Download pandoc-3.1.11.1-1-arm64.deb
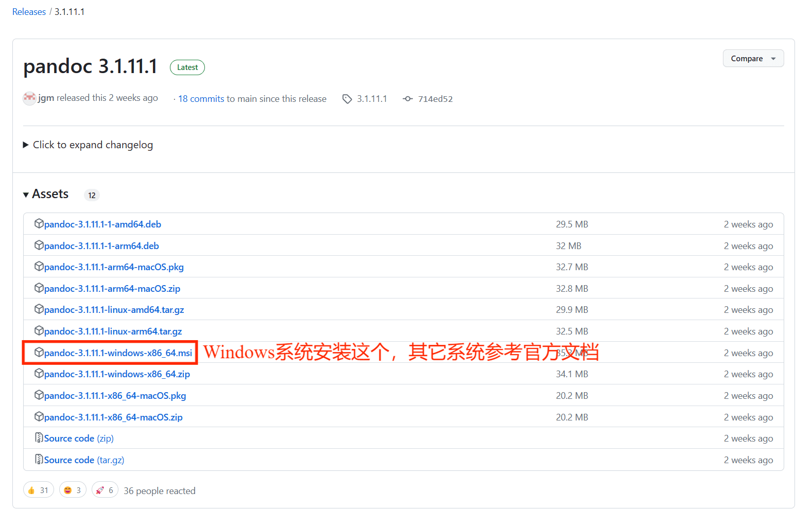Viewport: 812px width, 527px height. [101, 246]
